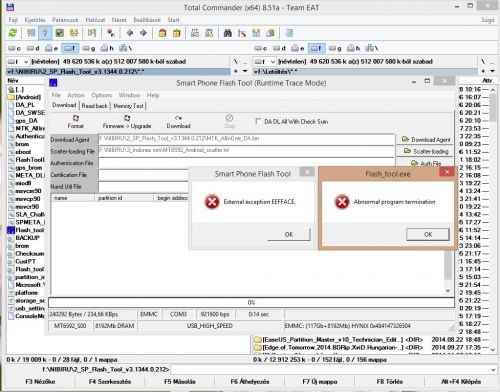500x392 pixels.
Task: Click the left panel root directory backslash button
Action: click(235, 62)
